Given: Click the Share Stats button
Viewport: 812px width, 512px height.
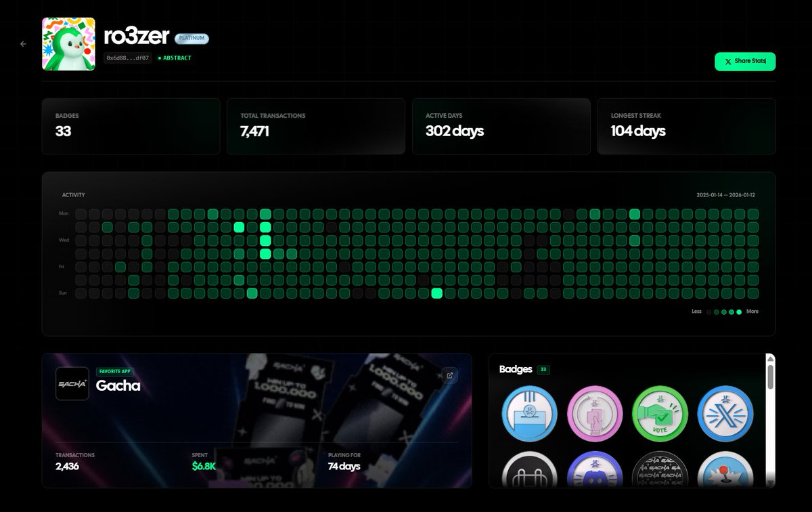Looking at the screenshot, I should click(745, 62).
